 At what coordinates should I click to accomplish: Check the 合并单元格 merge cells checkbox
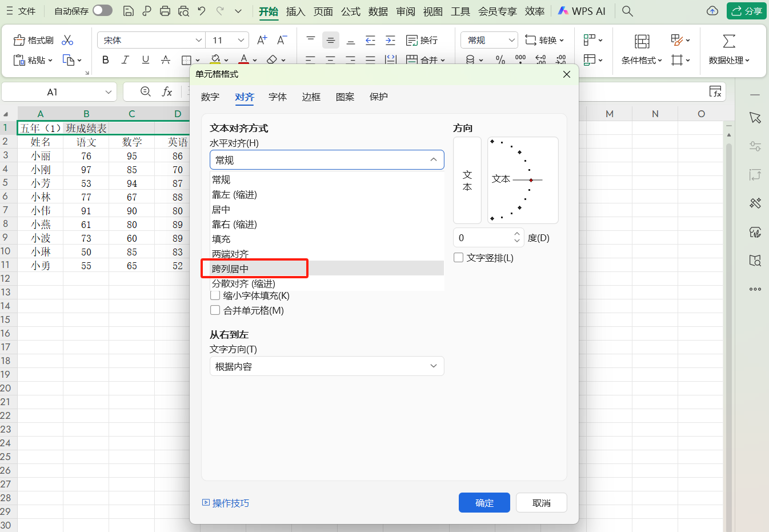(215, 310)
